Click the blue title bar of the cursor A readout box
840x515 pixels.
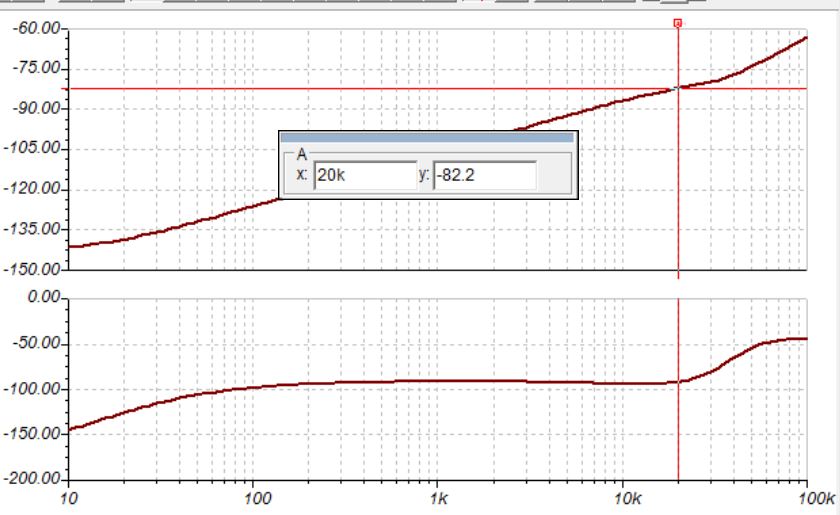(427, 138)
